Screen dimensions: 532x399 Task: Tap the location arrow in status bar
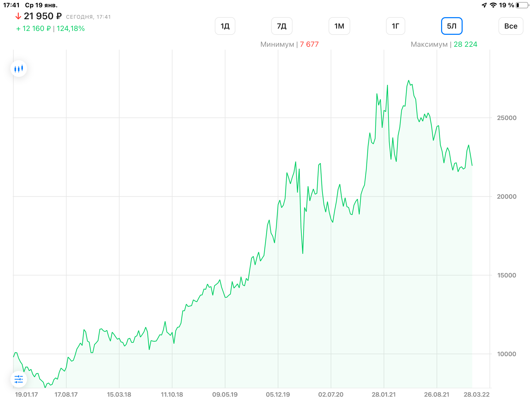484,5
